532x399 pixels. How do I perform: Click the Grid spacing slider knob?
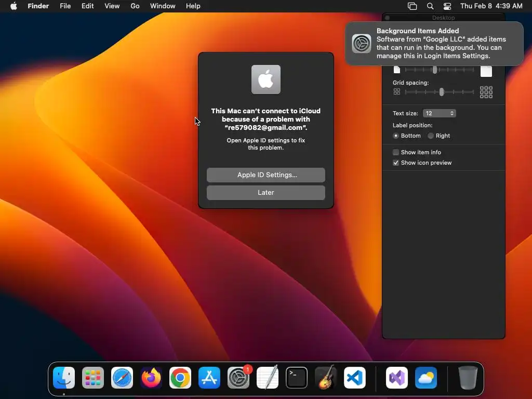(x=442, y=92)
